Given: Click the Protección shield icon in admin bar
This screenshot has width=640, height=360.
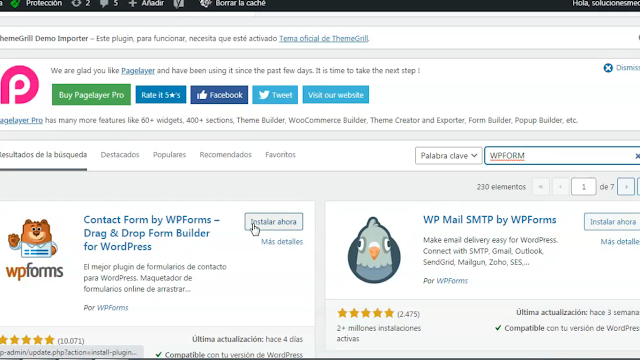Looking at the screenshot, I should 16,3.
